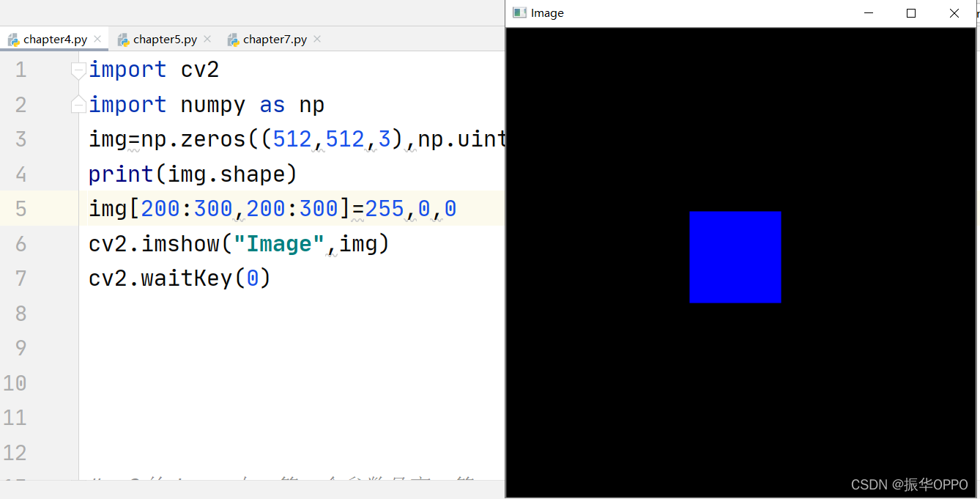Image resolution: width=980 pixels, height=499 pixels.
Task: Click the Python icon on chapter5.py tab
Action: coord(122,39)
